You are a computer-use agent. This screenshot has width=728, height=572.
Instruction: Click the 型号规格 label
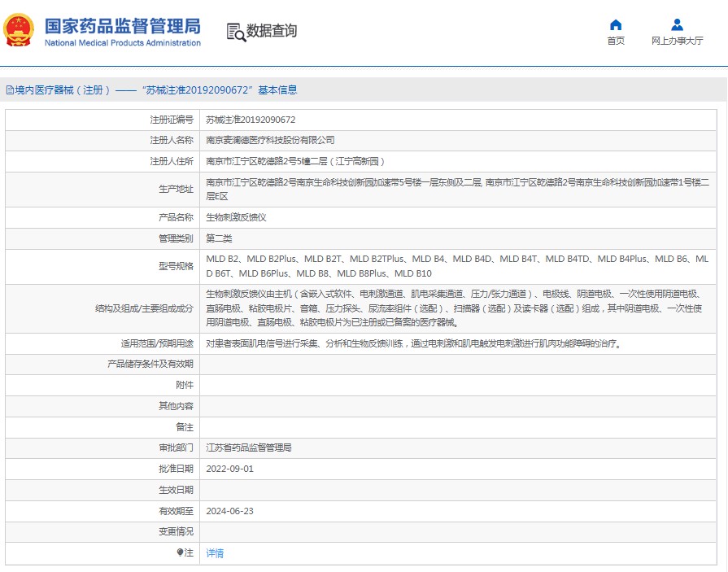(x=176, y=266)
